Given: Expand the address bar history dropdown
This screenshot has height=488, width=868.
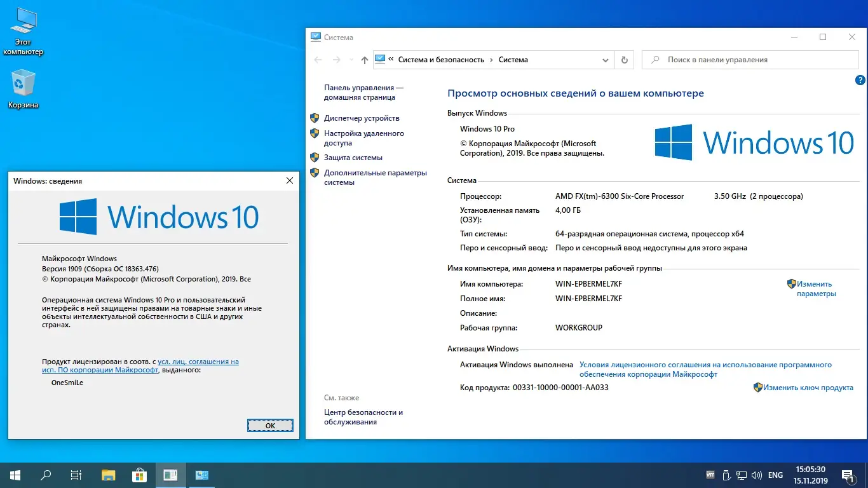Looking at the screenshot, I should point(606,60).
